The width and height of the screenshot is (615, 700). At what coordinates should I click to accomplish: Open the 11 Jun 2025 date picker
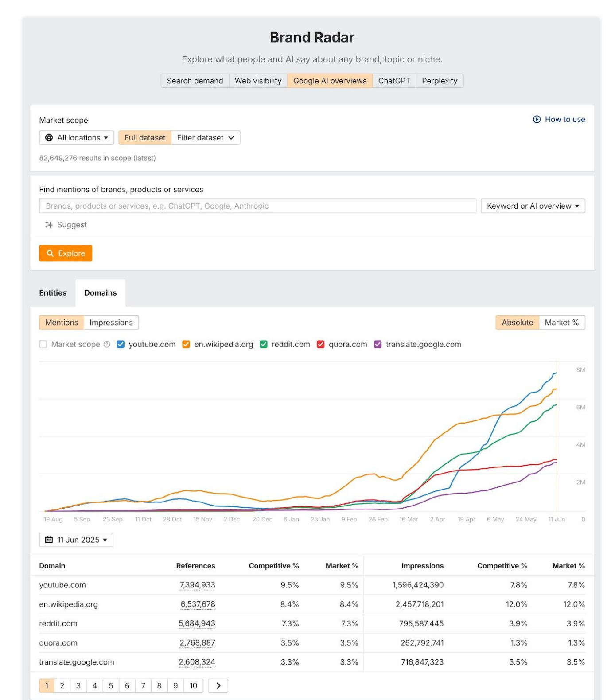pyautogui.click(x=76, y=540)
